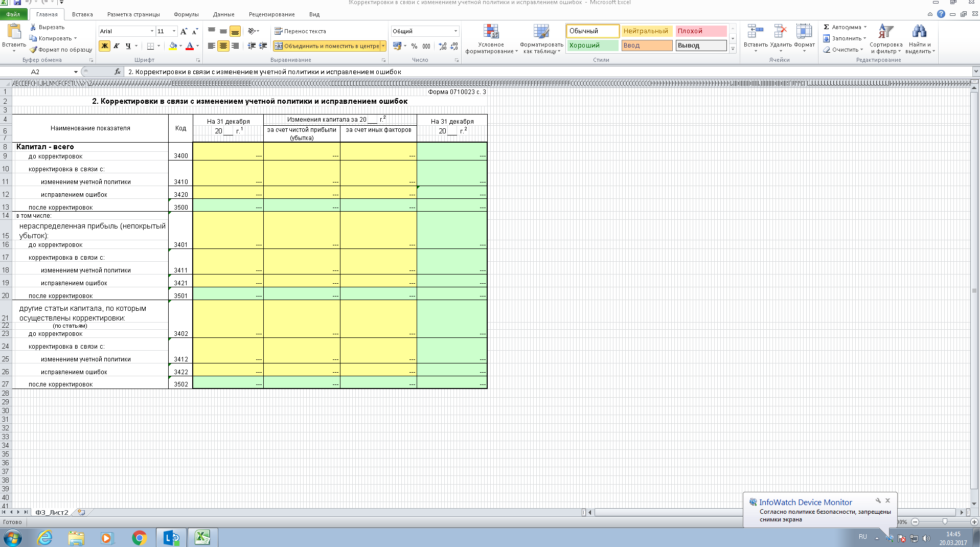Open Format as Table (Форматировать как таблицу)
980x547 pixels.
pyautogui.click(x=541, y=39)
